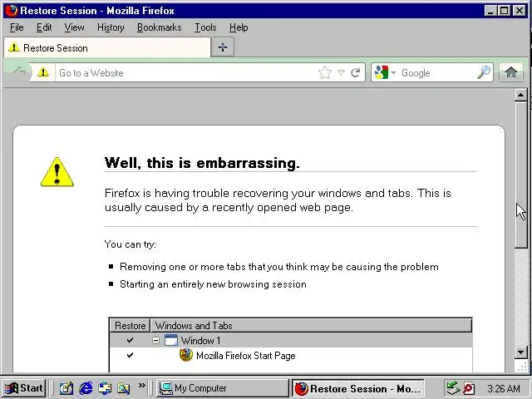This screenshot has height=399, width=532.
Task: Open the Tools menu
Action: [x=205, y=27]
